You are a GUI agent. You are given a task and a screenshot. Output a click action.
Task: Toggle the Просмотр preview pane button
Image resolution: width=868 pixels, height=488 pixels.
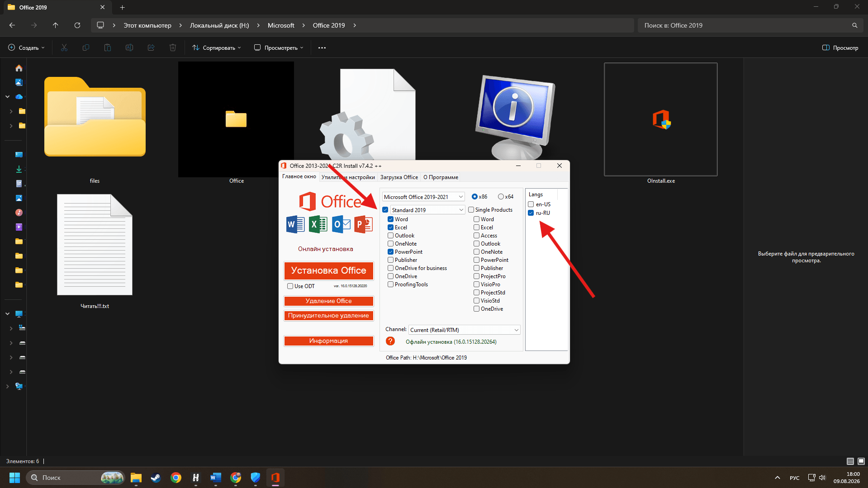840,47
